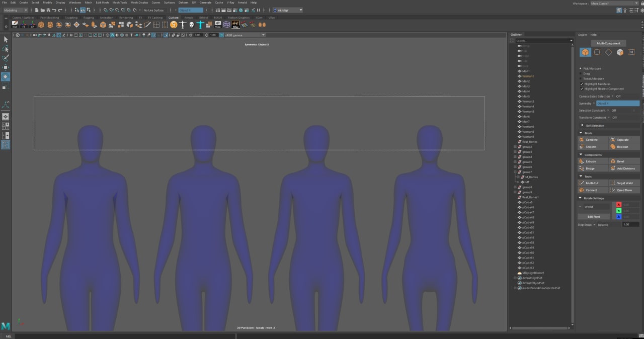
Task: Click the Extrude button
Action: (x=592, y=161)
